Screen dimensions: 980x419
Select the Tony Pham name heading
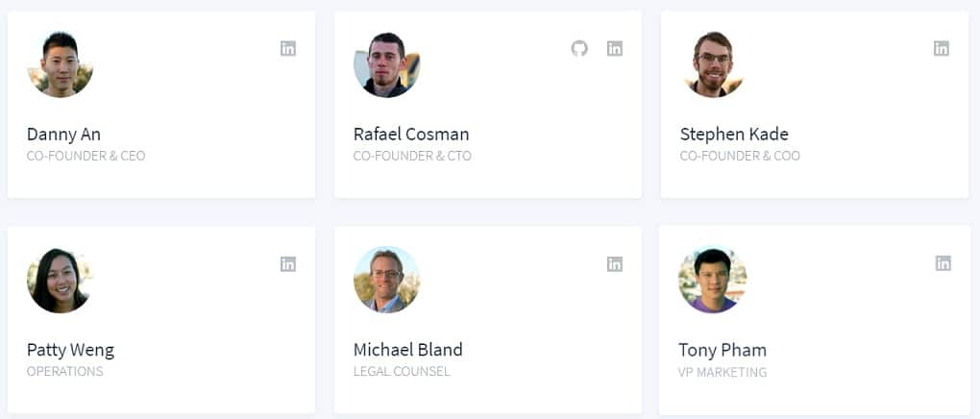(723, 350)
